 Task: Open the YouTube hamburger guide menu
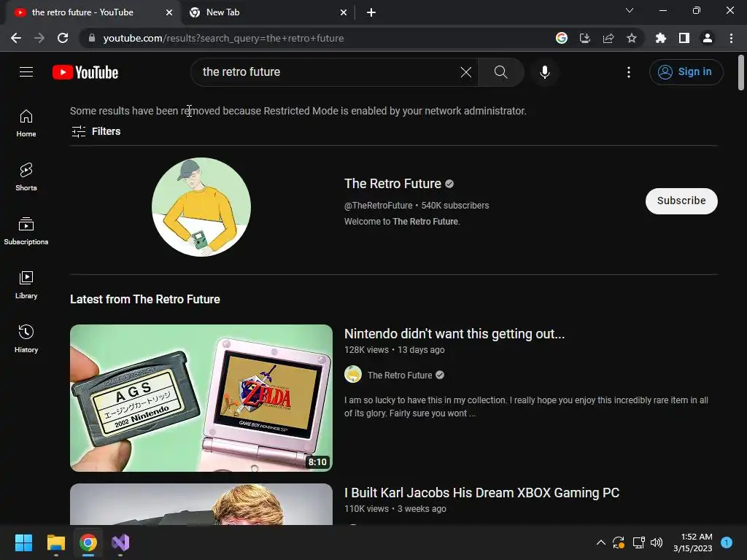(26, 72)
